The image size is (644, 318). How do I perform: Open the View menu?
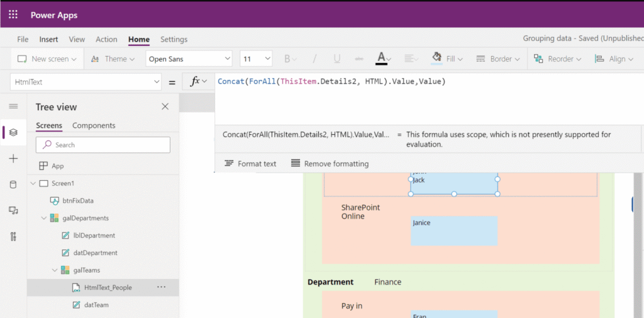(x=77, y=40)
